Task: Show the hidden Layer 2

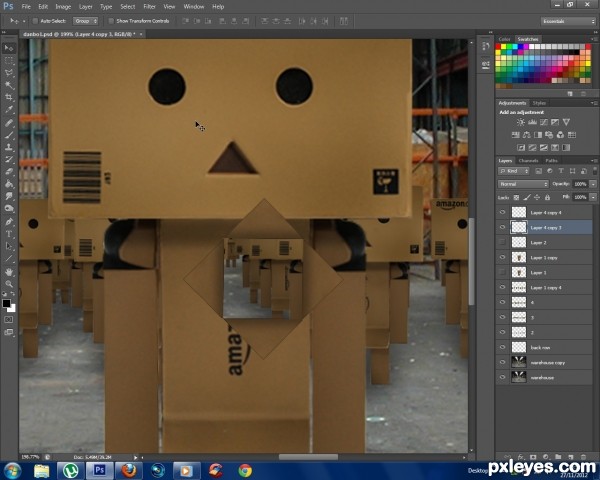Action: coord(502,242)
